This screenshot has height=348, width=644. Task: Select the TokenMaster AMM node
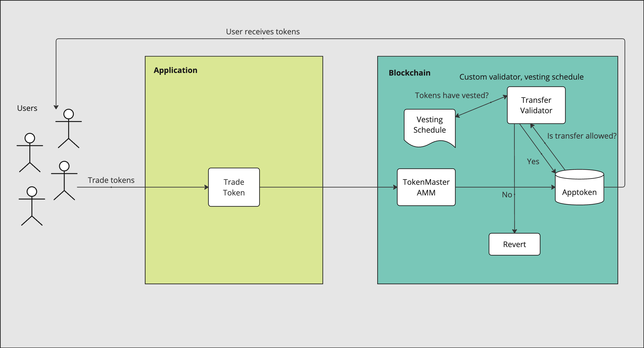pos(426,187)
